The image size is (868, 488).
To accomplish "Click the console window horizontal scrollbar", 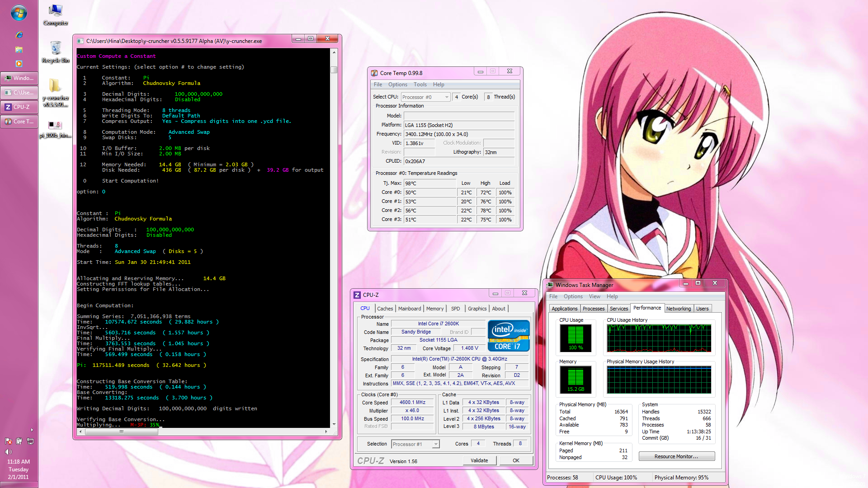I will coord(121,432).
